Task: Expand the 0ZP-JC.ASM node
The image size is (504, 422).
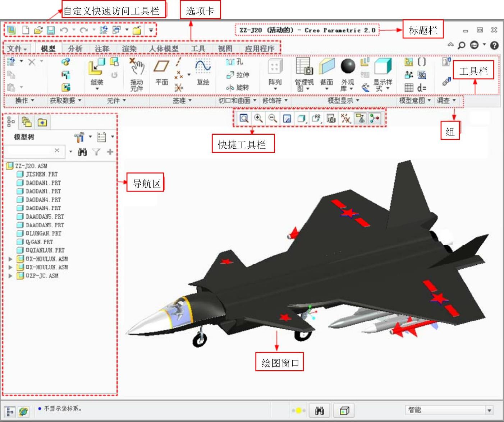Action: pos(10,276)
